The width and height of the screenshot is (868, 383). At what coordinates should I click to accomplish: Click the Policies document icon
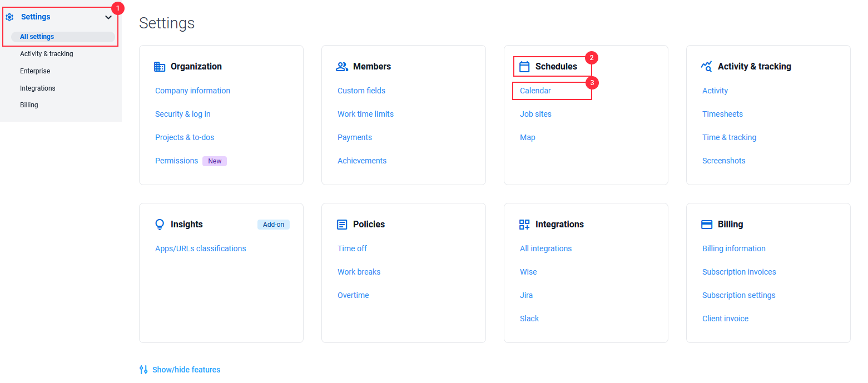coord(342,225)
